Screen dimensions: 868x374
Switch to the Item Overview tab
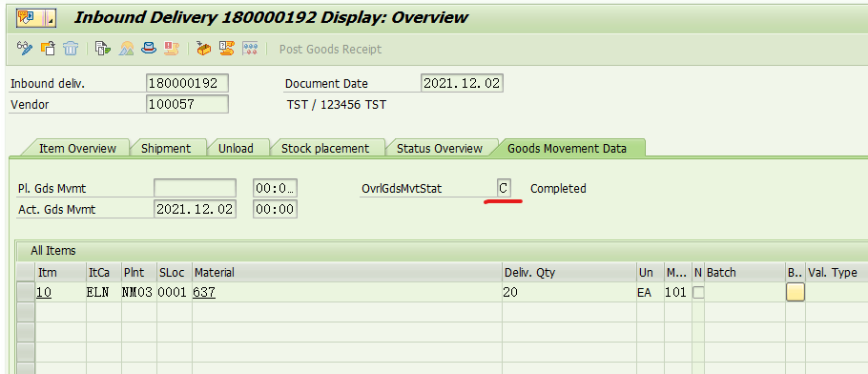[x=77, y=149]
